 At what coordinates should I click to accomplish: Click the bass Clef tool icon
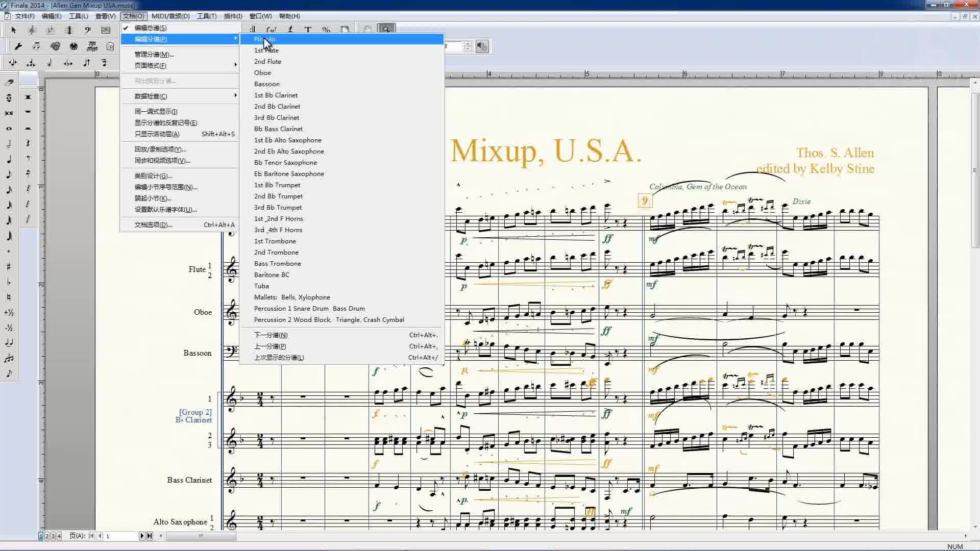coord(88,30)
